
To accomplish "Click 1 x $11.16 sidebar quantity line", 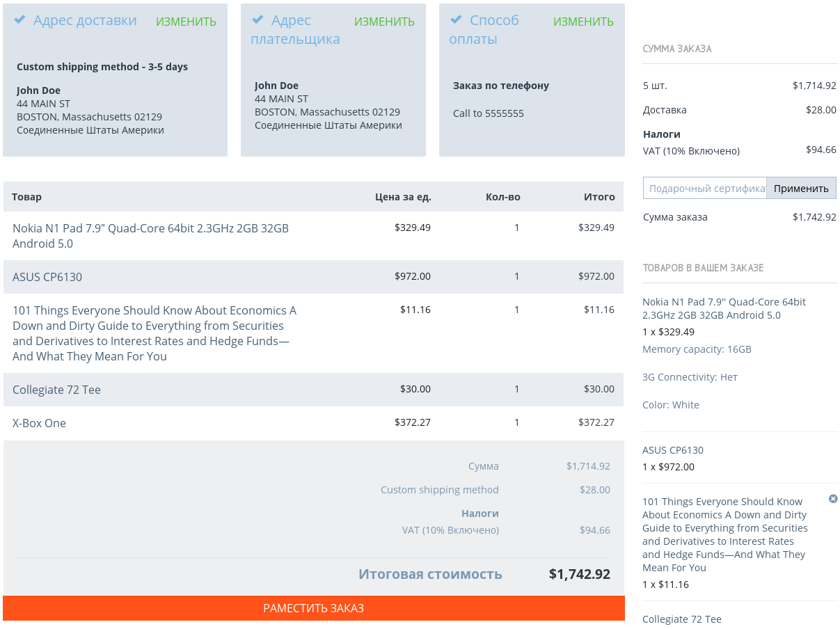I will [x=665, y=584].
